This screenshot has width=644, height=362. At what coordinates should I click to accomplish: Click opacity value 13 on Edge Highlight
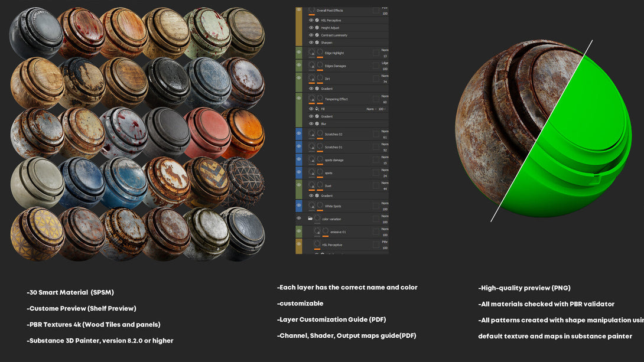[x=385, y=56]
